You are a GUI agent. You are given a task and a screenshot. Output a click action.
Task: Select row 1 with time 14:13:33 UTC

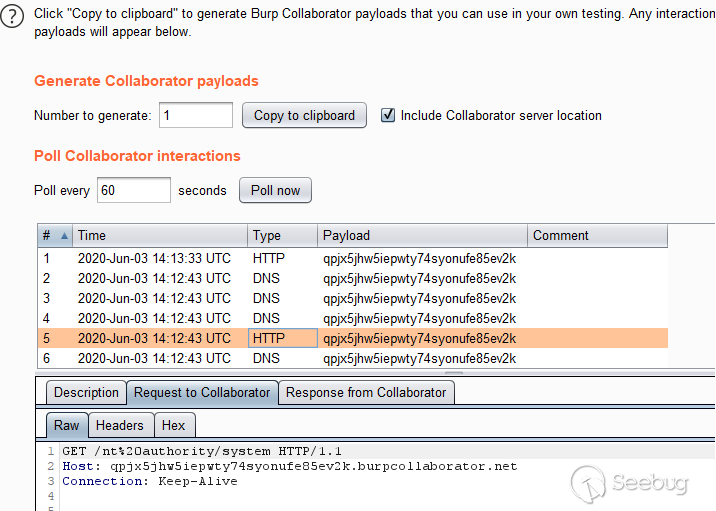(353, 258)
